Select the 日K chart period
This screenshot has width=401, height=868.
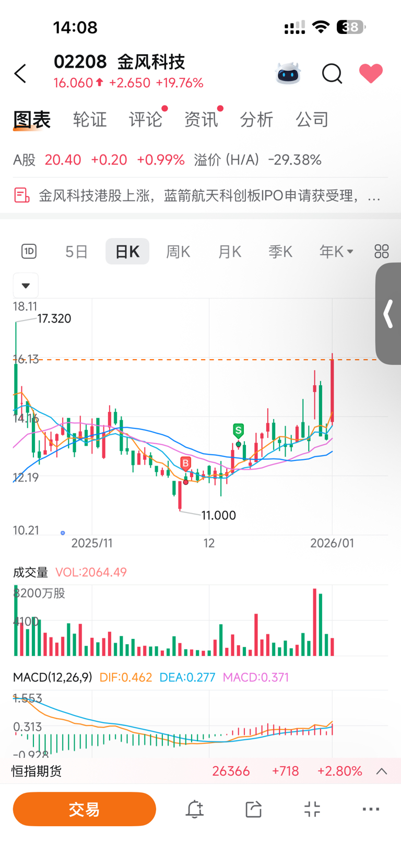[127, 252]
